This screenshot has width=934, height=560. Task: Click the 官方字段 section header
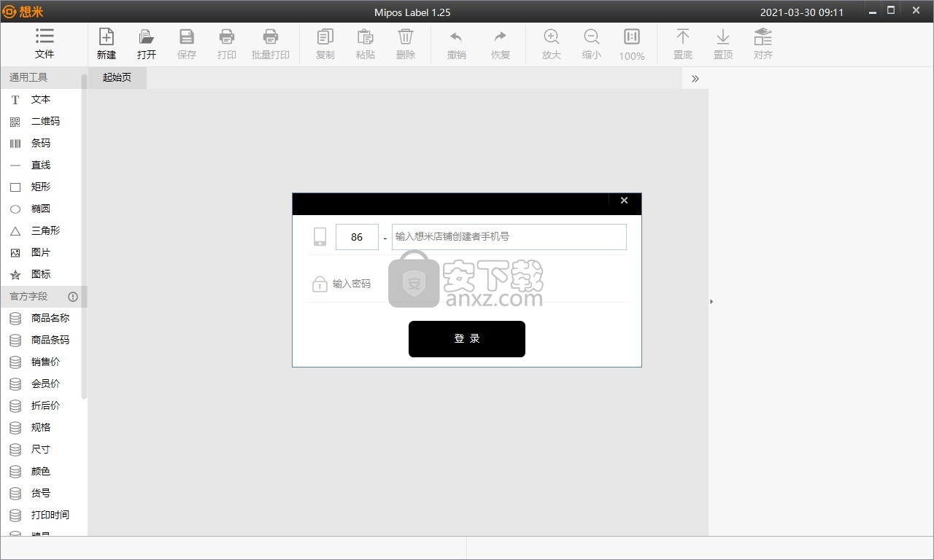coord(41,297)
